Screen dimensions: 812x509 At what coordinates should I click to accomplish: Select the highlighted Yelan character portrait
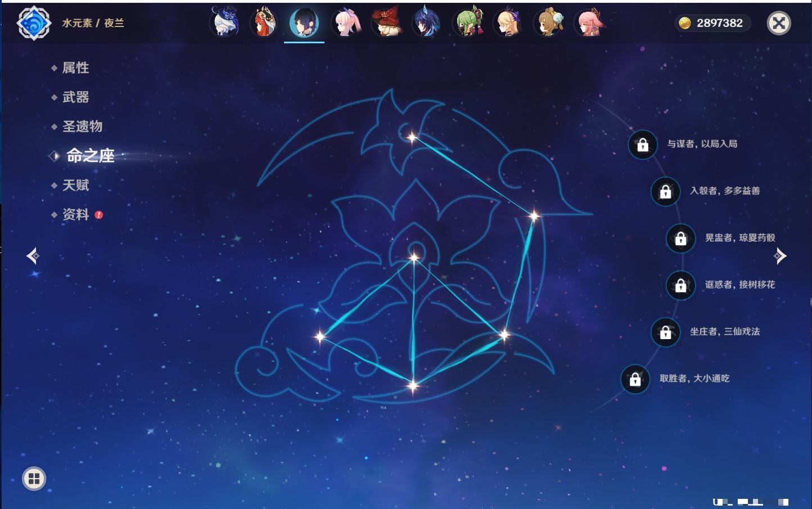tap(304, 22)
